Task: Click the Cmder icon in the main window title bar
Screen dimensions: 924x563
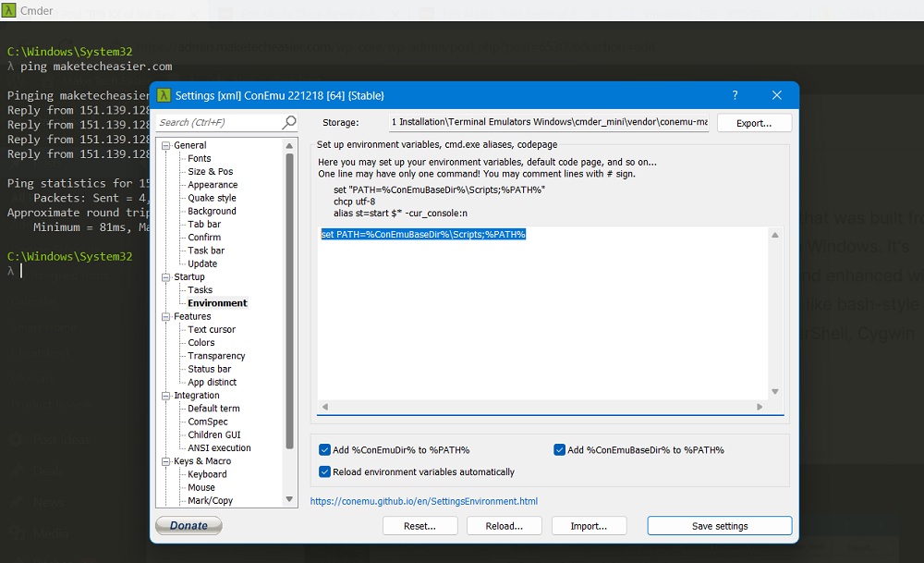Action: (x=9, y=10)
